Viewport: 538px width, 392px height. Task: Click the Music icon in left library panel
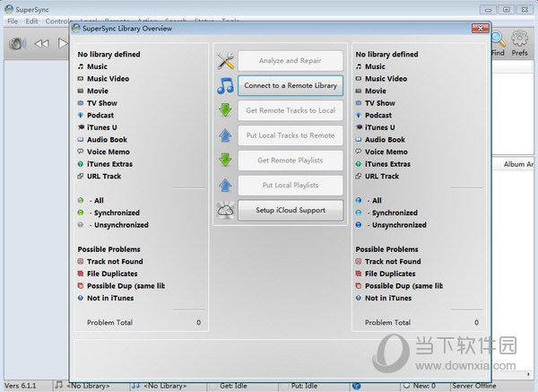[81, 66]
